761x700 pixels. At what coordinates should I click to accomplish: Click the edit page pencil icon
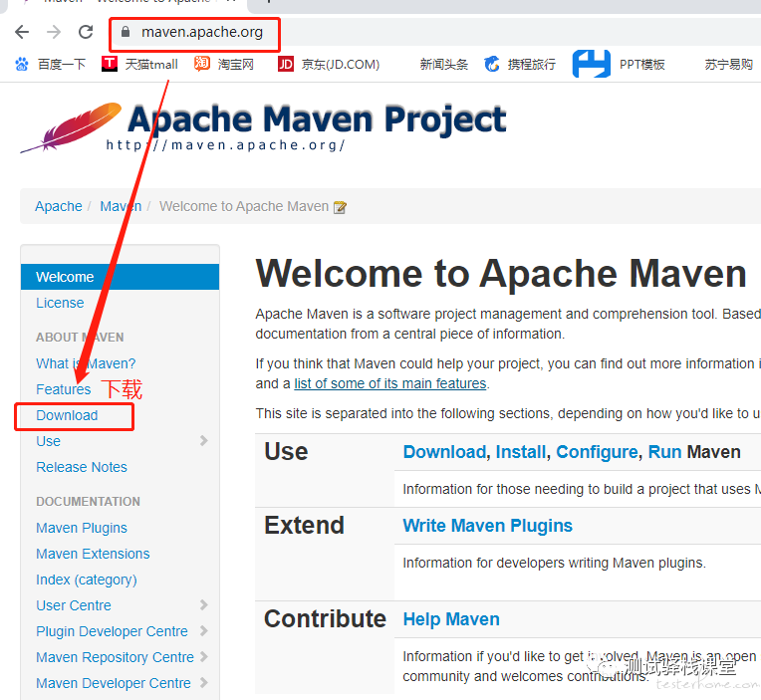click(x=340, y=207)
